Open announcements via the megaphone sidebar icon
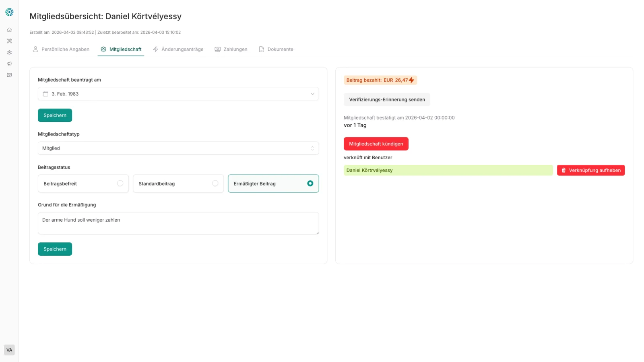Image resolution: width=644 pixels, height=362 pixels. pos(9,64)
